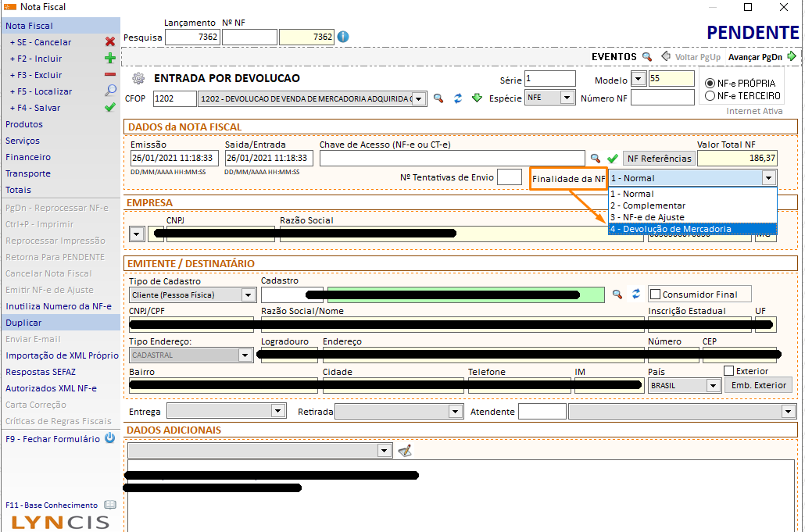Click the search icon next to EVENTOS
Viewport: 805px width, 532px height.
click(x=646, y=57)
